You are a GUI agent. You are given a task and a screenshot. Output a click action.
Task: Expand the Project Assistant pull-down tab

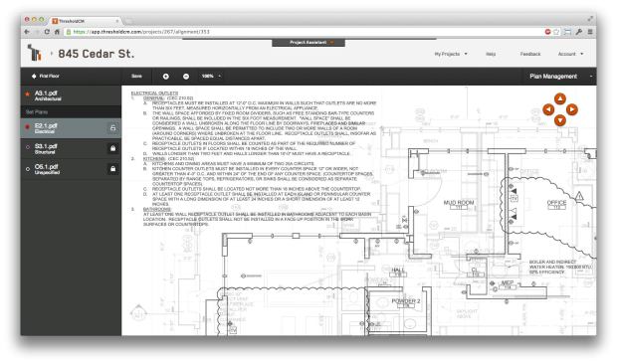point(308,43)
